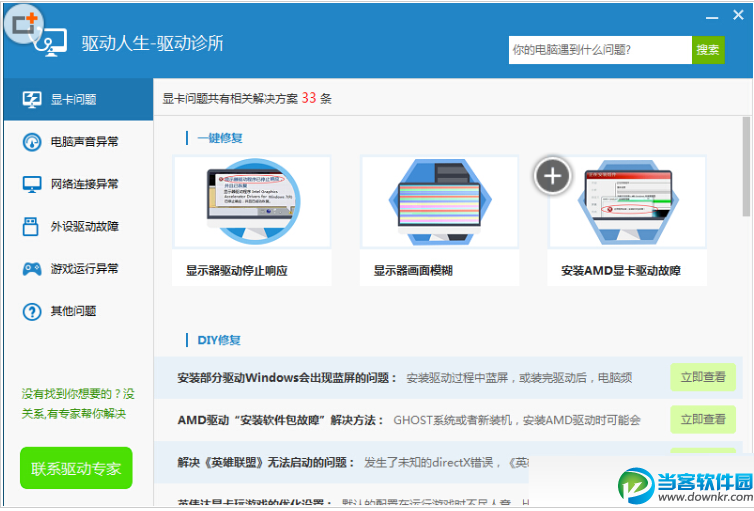Click the 其他问题 question mark icon
754x511 pixels.
pyautogui.click(x=32, y=312)
